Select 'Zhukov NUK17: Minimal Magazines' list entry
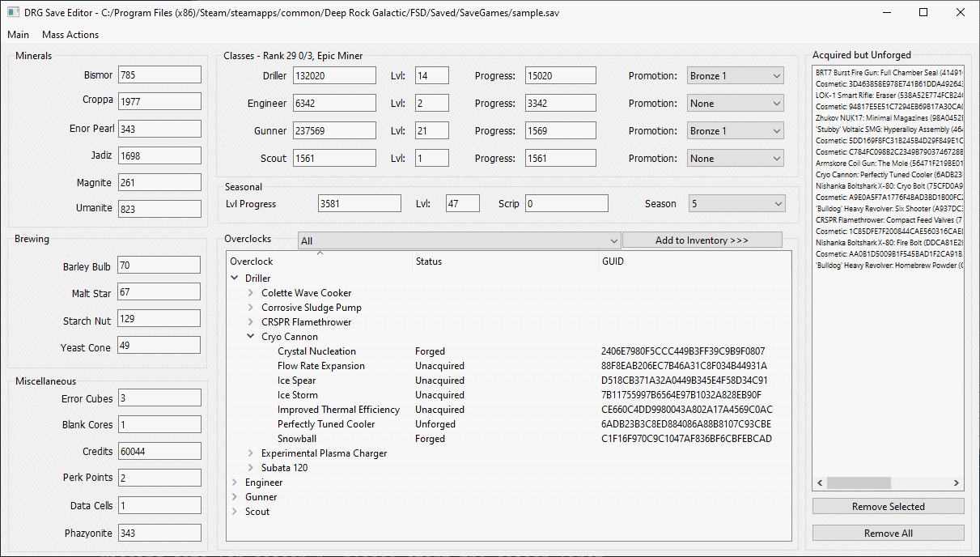The image size is (980, 557). tap(889, 117)
